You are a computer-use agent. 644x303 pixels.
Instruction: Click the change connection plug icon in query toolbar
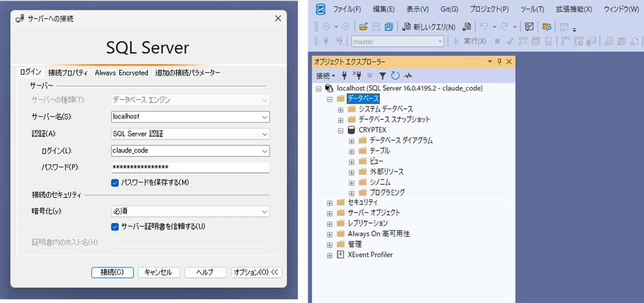coord(339,41)
